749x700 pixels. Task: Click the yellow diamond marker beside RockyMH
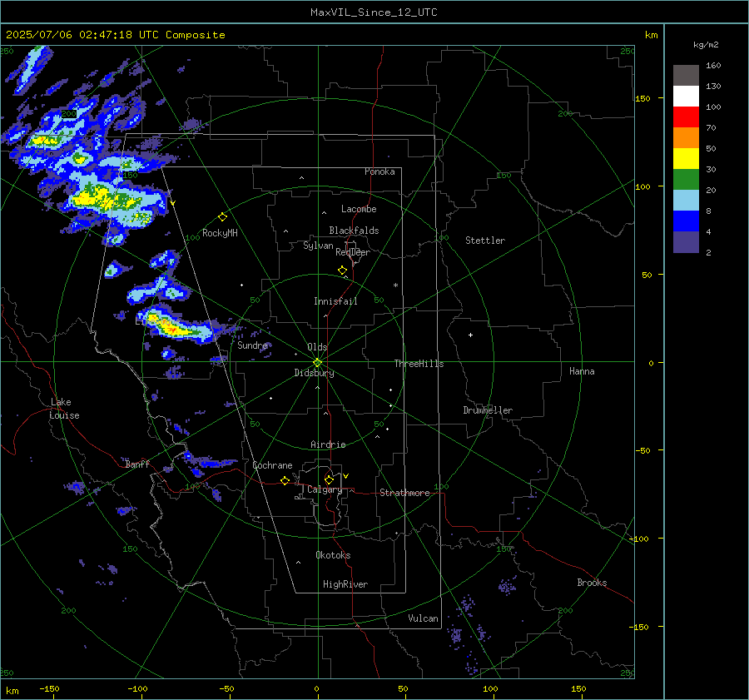point(222,217)
